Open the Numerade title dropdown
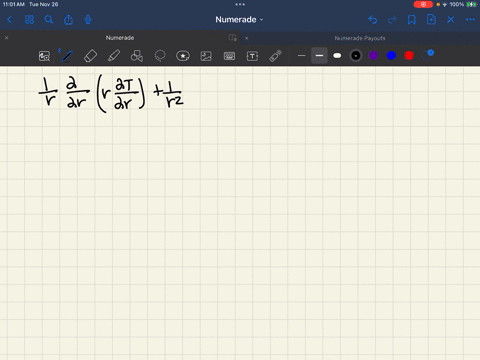The height and width of the screenshot is (360, 480). click(239, 20)
